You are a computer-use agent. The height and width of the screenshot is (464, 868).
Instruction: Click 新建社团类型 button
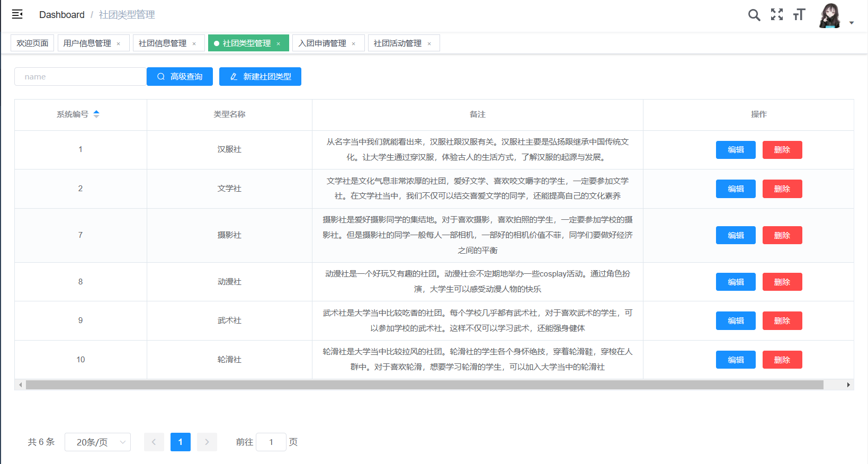pos(260,77)
